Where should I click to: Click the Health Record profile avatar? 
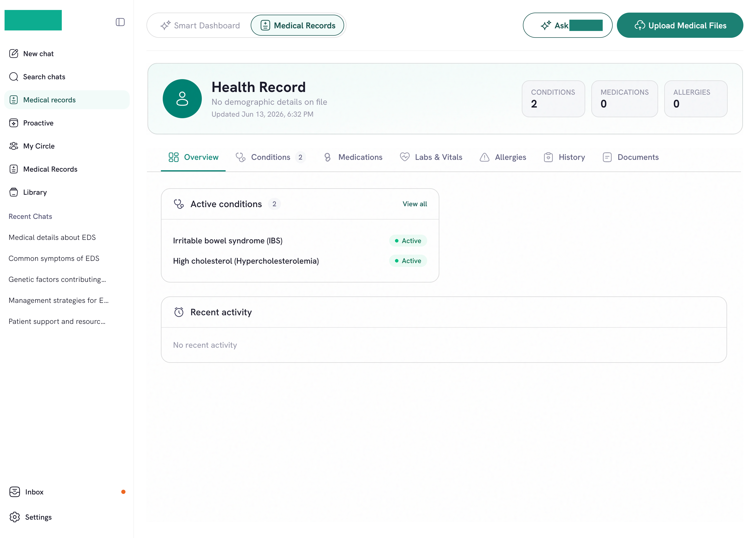[182, 98]
